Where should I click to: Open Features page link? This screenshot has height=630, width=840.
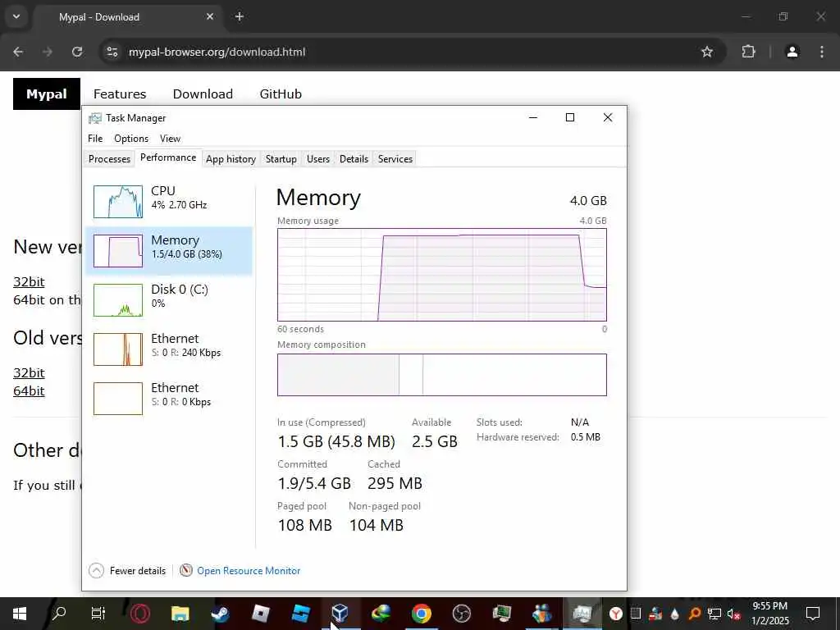pyautogui.click(x=120, y=94)
